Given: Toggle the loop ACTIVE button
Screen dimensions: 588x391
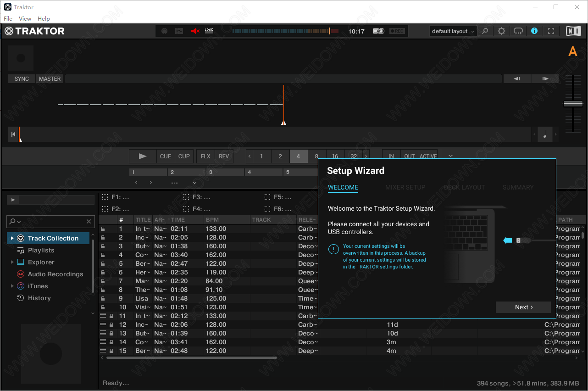Looking at the screenshot, I should click(x=428, y=156).
